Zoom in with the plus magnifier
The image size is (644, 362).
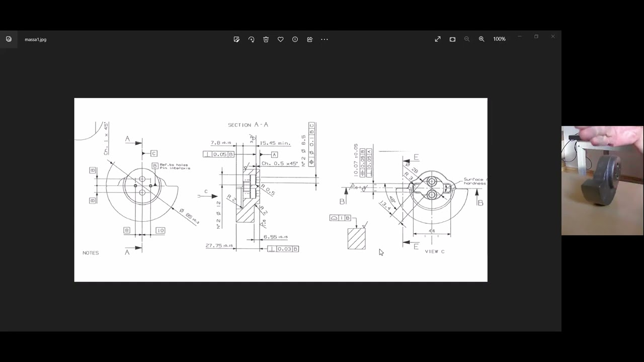(x=481, y=39)
